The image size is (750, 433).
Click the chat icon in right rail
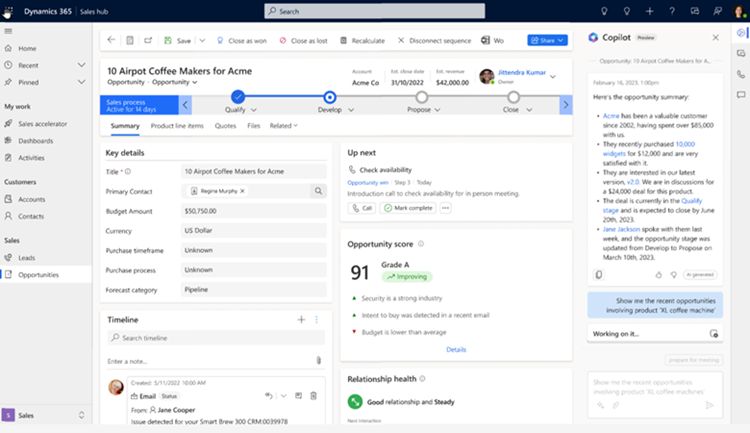[x=741, y=95]
